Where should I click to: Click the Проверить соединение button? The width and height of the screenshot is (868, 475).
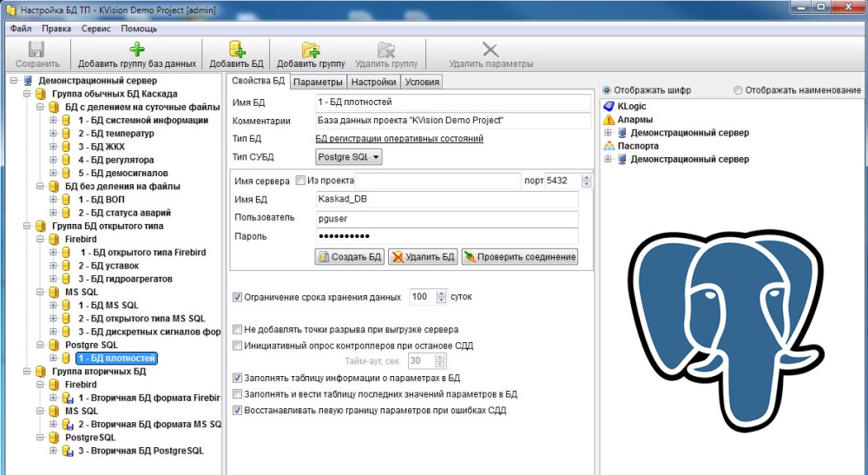[x=520, y=257]
